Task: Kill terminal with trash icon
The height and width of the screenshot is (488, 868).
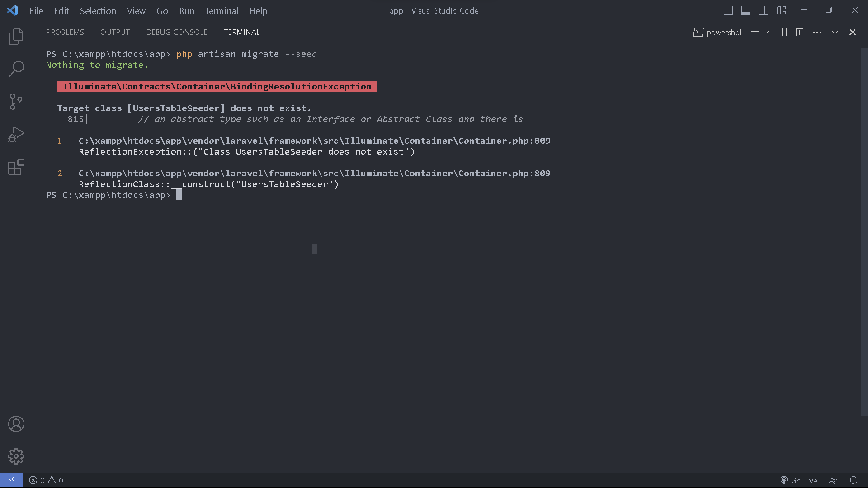Action: click(799, 32)
